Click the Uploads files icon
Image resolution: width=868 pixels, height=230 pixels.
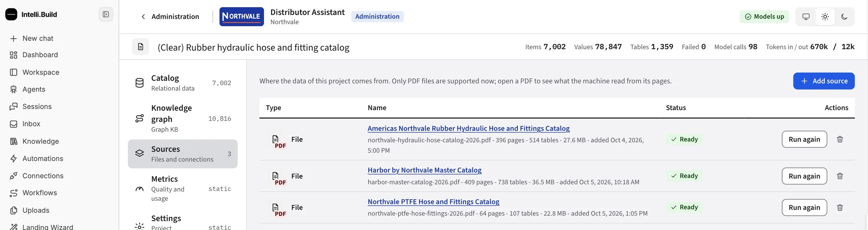click(x=13, y=210)
